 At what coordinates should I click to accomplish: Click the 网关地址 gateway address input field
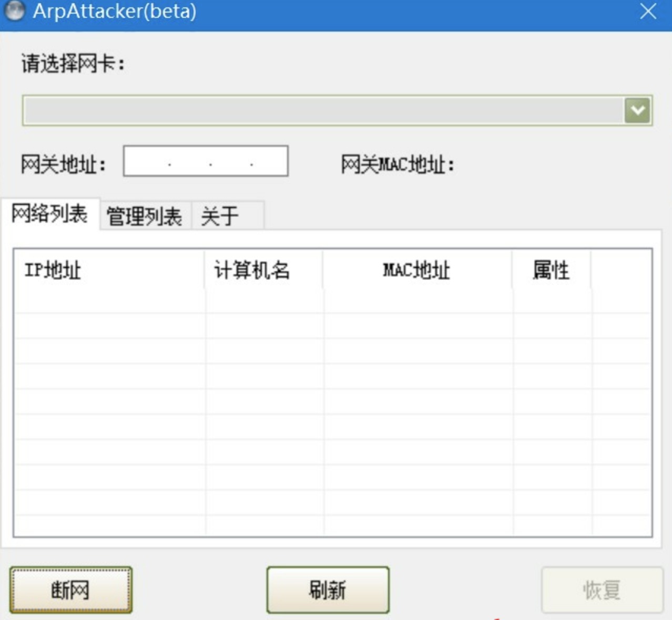tap(205, 162)
